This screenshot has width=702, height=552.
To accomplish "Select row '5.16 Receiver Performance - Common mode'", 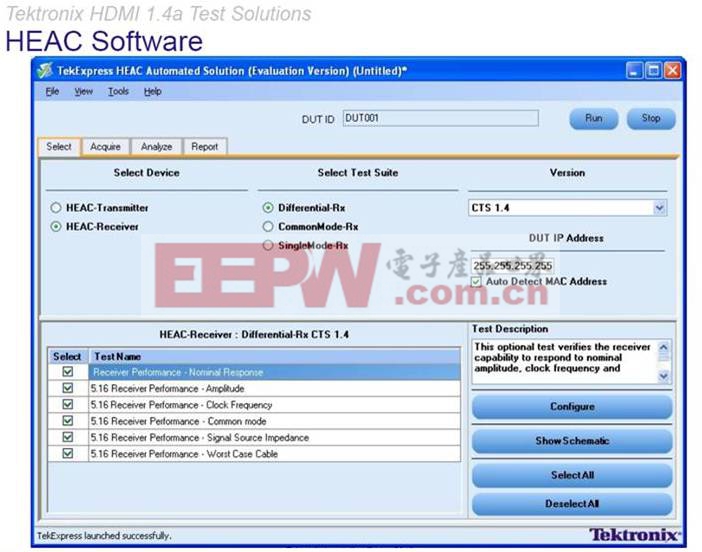I will coord(274,421).
